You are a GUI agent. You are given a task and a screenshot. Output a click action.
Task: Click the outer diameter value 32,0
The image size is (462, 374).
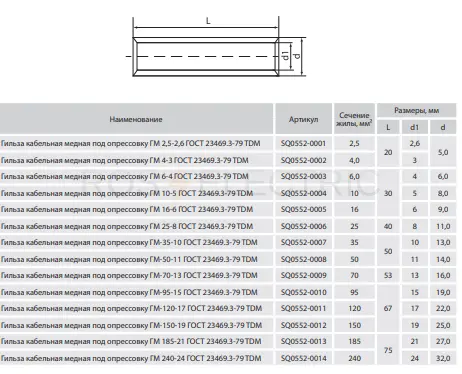coord(443,358)
